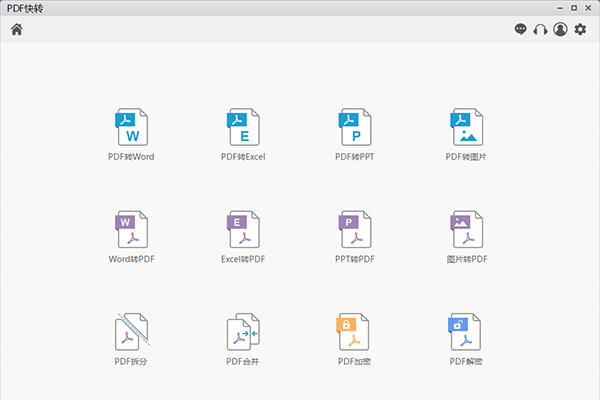
Task: Open the user account profile icon
Action: point(560,30)
